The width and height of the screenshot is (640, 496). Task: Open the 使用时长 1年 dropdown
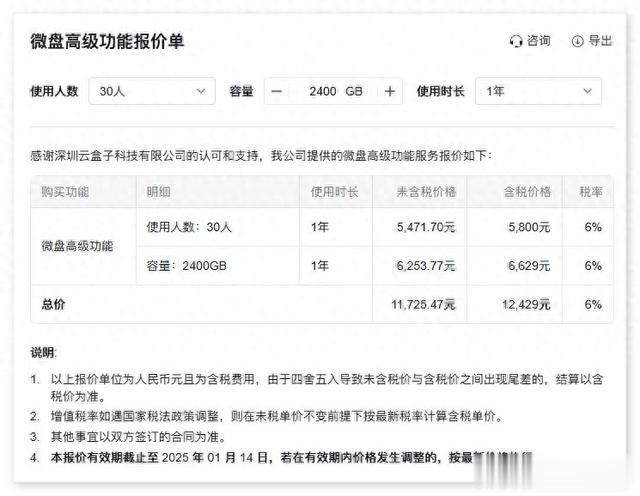pyautogui.click(x=538, y=91)
